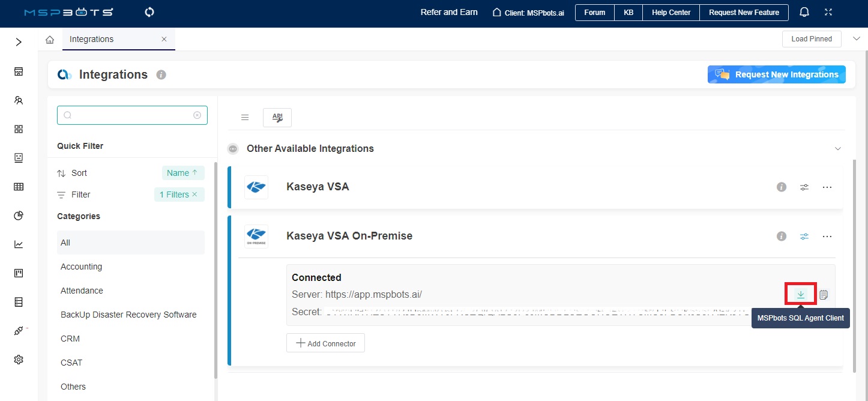Show info for Kaseya VSA
868x401 pixels.
pyautogui.click(x=782, y=187)
